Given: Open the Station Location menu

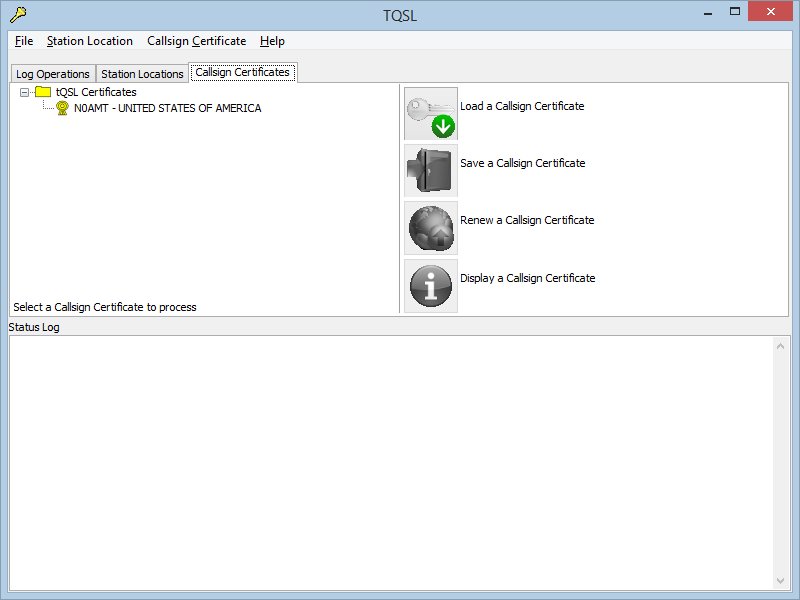Looking at the screenshot, I should (90, 41).
